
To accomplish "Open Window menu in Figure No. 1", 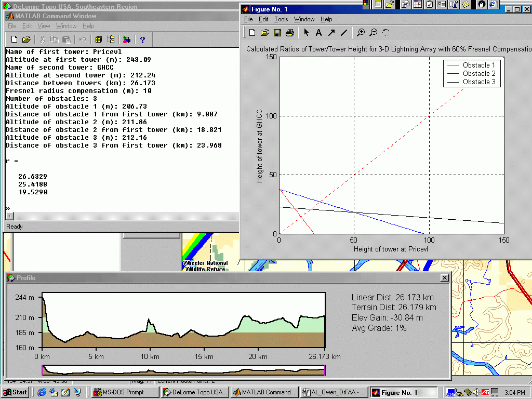I will (x=304, y=19).
